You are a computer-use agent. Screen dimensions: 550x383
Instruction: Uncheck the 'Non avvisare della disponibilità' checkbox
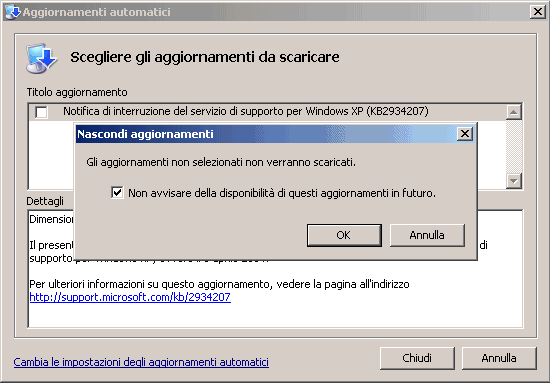click(117, 193)
